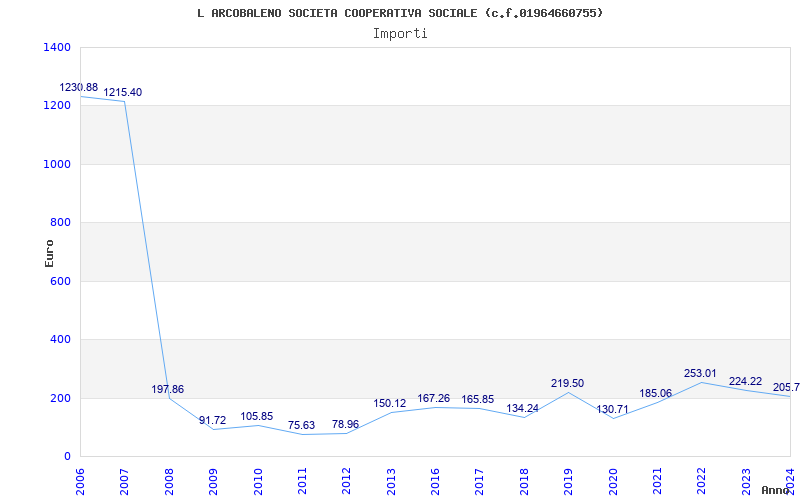Screen dimensions: 800x500
Task: Select the data label 165.85
Action: (478, 399)
